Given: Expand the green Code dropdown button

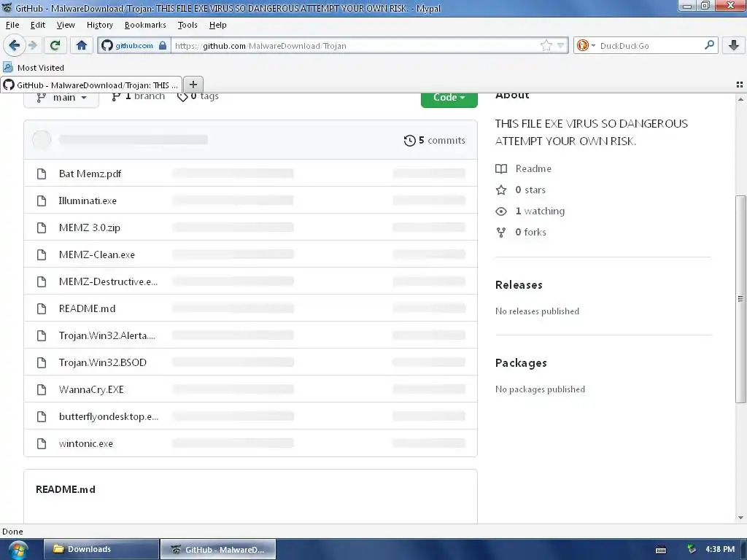Looking at the screenshot, I should [x=449, y=98].
